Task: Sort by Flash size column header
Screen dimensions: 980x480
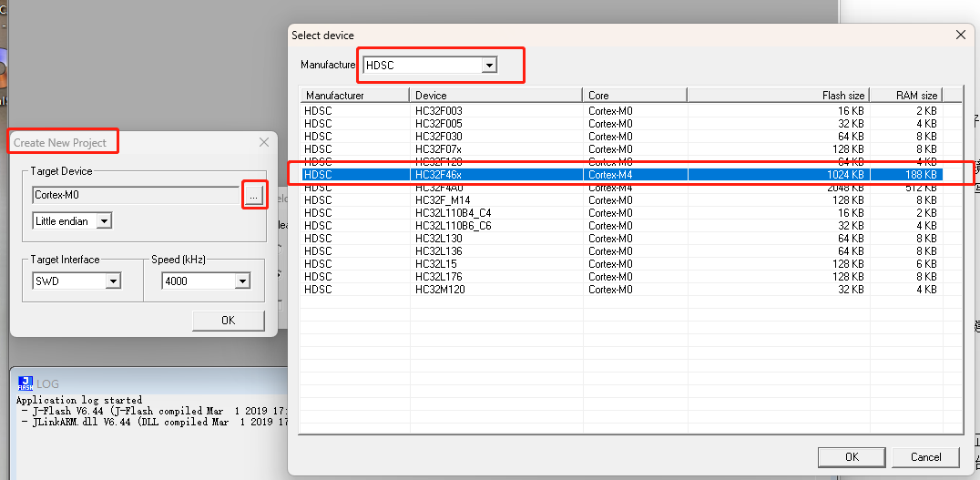Action: click(x=778, y=96)
